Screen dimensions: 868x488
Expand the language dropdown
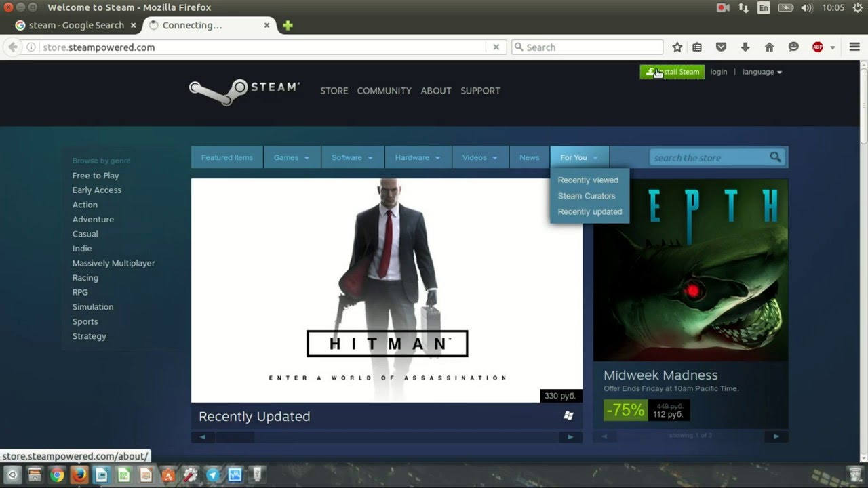(x=762, y=72)
